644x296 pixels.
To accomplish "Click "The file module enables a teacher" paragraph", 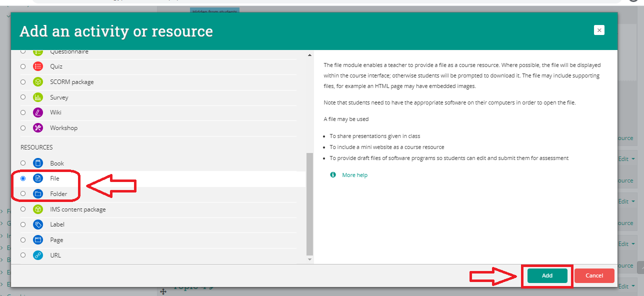I will pyautogui.click(x=462, y=75).
